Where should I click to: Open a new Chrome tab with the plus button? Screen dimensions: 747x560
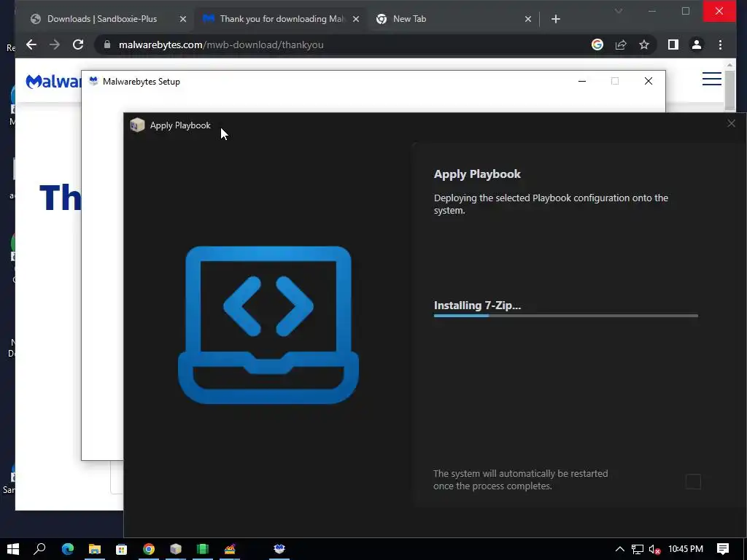[555, 19]
